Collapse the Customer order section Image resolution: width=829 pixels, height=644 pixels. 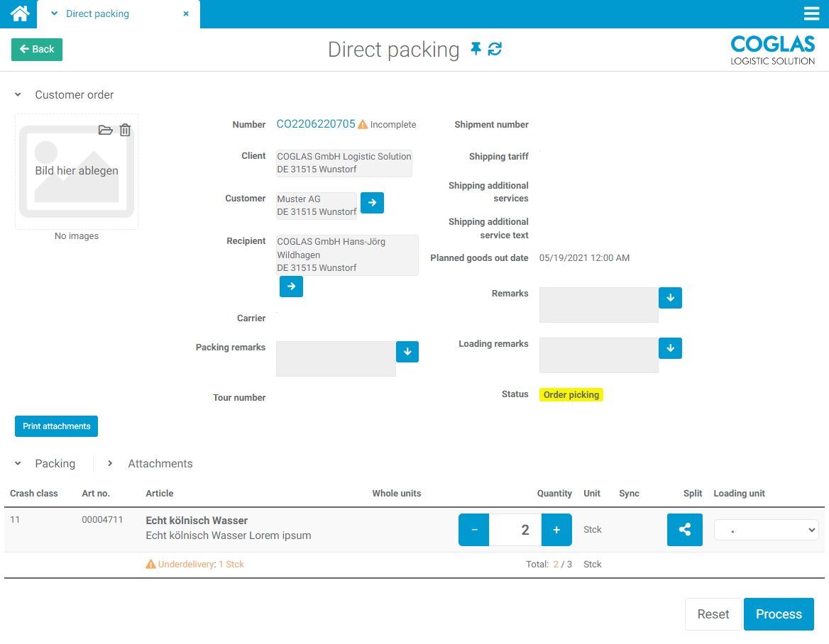[x=19, y=95]
